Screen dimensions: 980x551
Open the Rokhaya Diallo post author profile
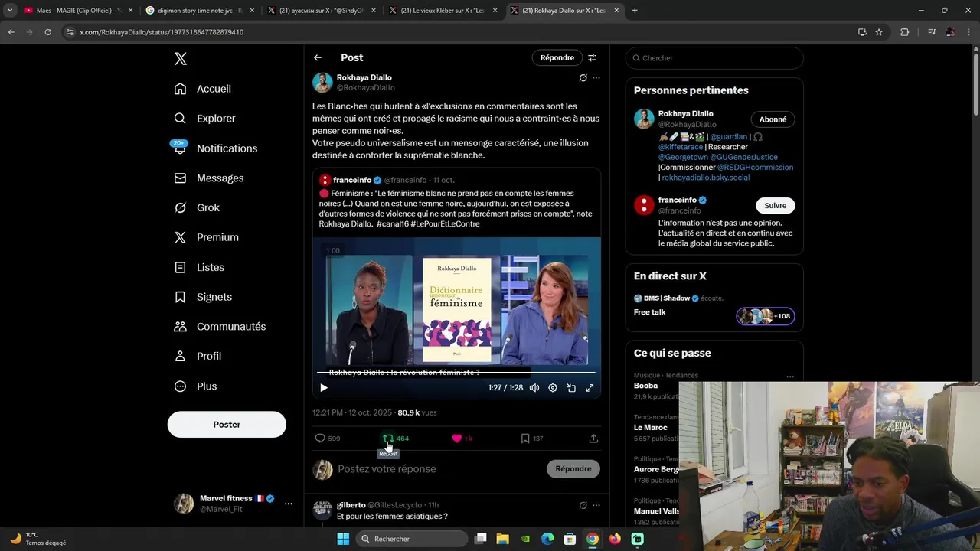coord(364,77)
